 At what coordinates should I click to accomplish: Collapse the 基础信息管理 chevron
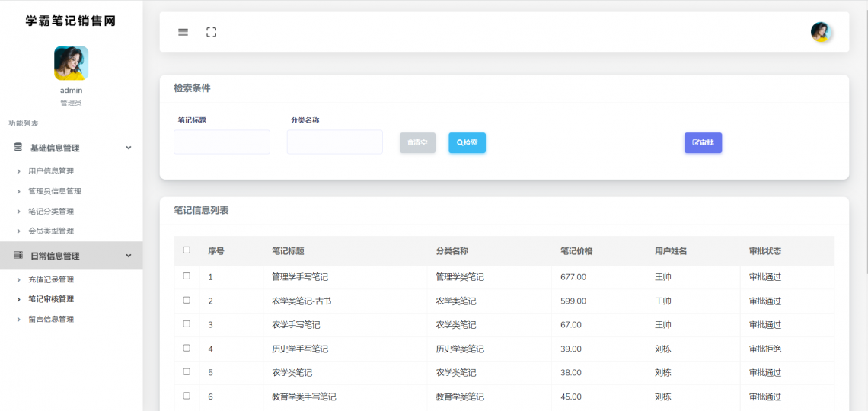pyautogui.click(x=129, y=148)
